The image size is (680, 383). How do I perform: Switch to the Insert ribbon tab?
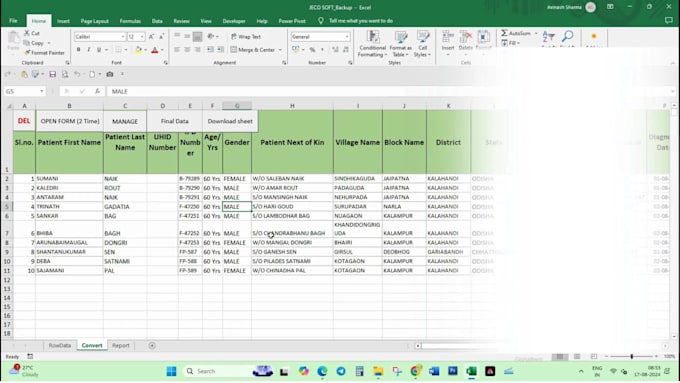(63, 21)
